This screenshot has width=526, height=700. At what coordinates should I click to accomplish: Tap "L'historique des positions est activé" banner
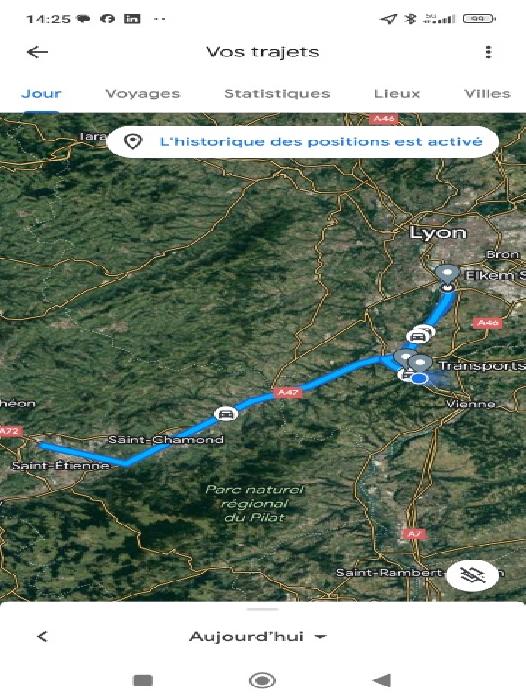pos(303,142)
